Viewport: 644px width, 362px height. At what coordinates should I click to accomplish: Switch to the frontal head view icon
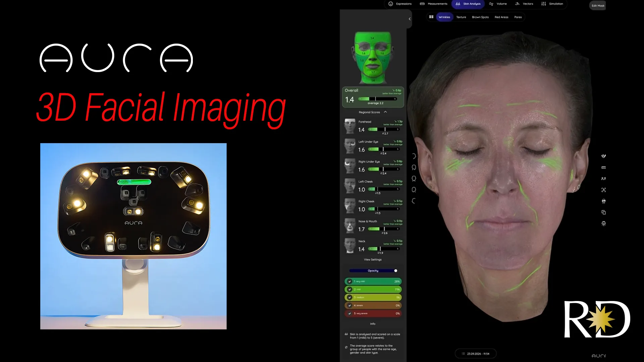pos(414,179)
